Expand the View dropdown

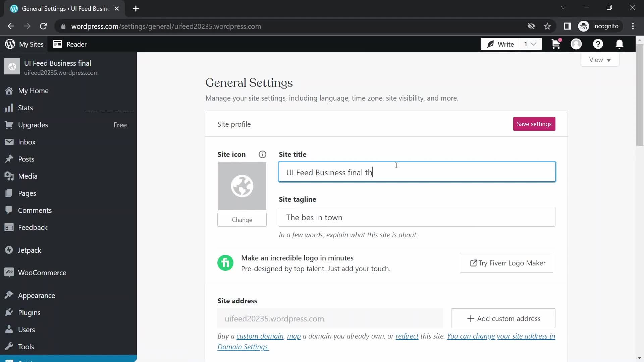[600, 60]
